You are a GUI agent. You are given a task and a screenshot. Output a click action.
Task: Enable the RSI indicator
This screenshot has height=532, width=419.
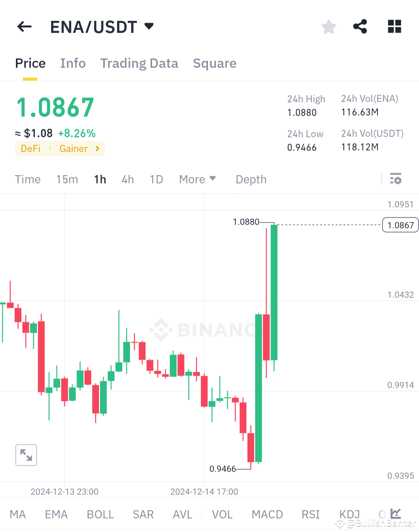tap(310, 514)
